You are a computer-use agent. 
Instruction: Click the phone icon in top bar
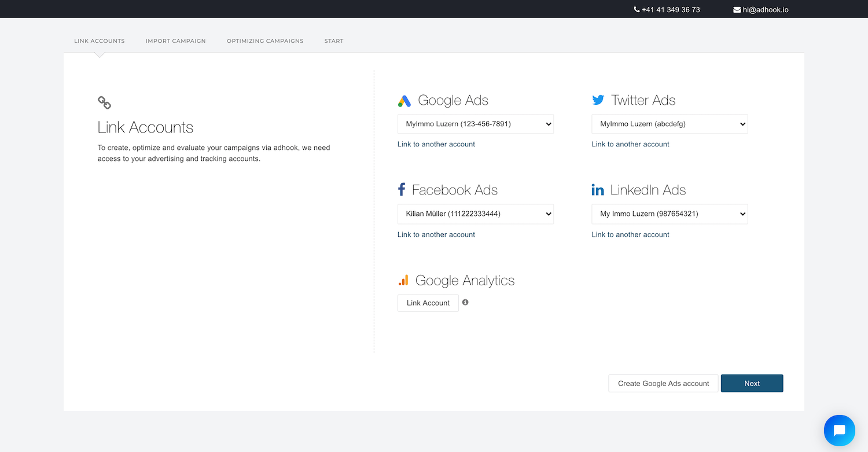click(637, 10)
